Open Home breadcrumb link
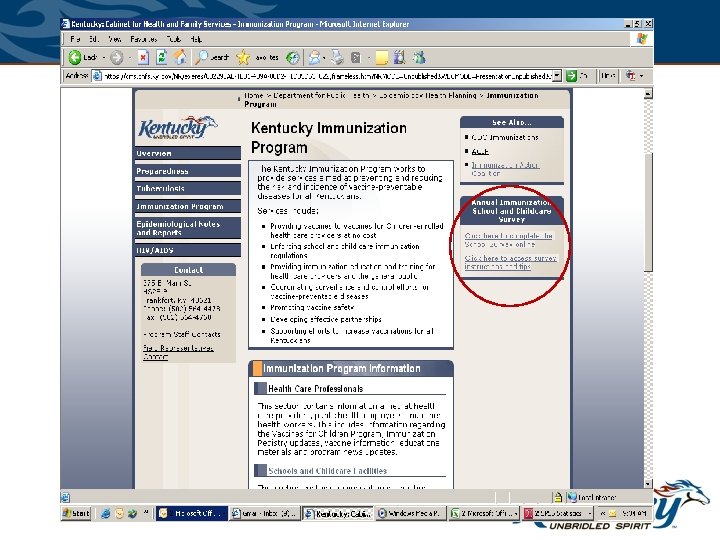This screenshot has width=720, height=540. tap(253, 96)
